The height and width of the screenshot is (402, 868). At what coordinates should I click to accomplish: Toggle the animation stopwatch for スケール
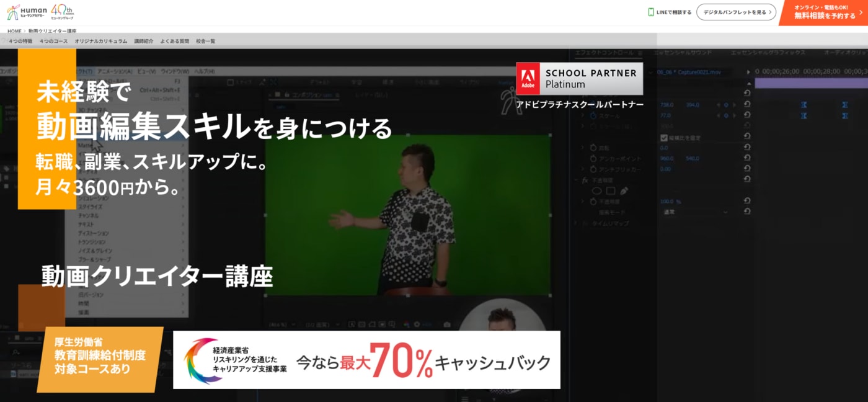593,115
